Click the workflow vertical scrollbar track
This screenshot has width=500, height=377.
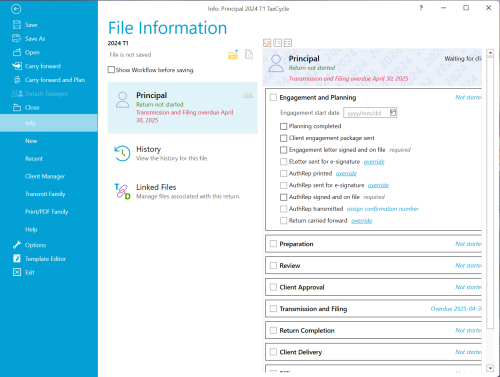point(490,210)
